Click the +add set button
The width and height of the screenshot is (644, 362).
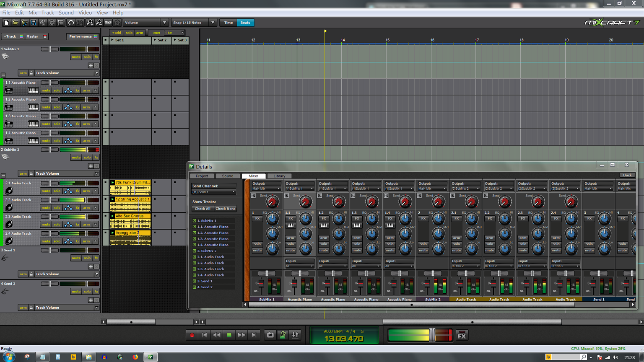(117, 33)
